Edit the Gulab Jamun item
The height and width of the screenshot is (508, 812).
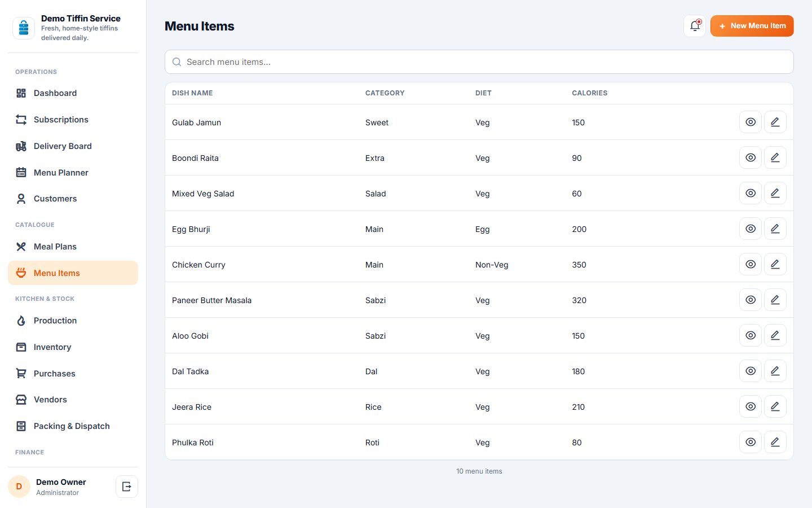775,122
